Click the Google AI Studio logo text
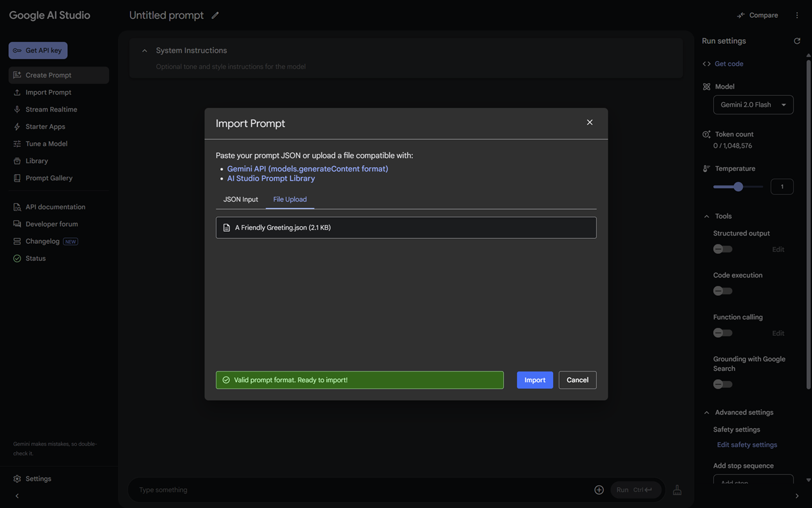This screenshot has height=508, width=812. click(x=49, y=15)
